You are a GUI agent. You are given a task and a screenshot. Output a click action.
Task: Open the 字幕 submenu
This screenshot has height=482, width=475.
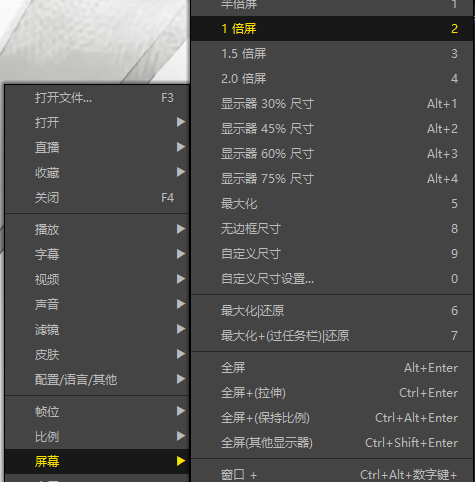point(97,254)
